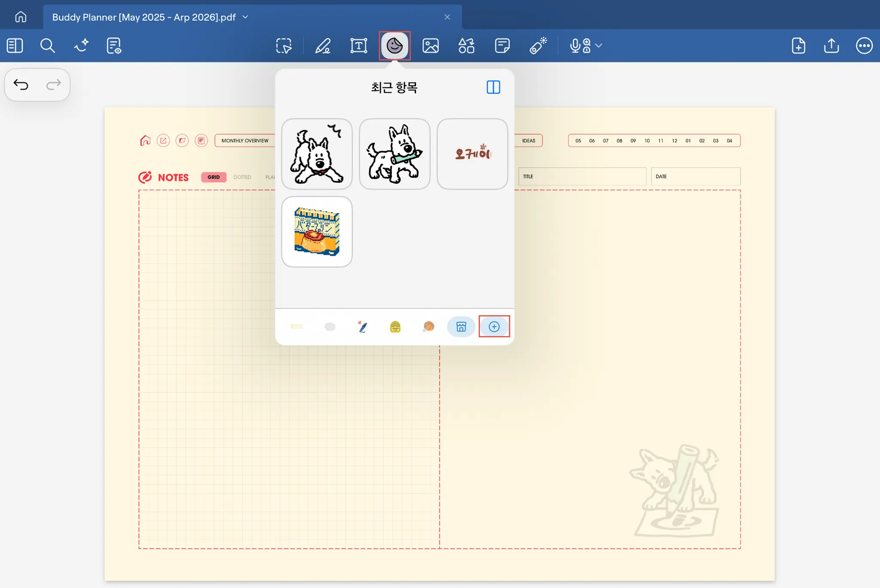Select the lasso selection tool

(x=284, y=46)
